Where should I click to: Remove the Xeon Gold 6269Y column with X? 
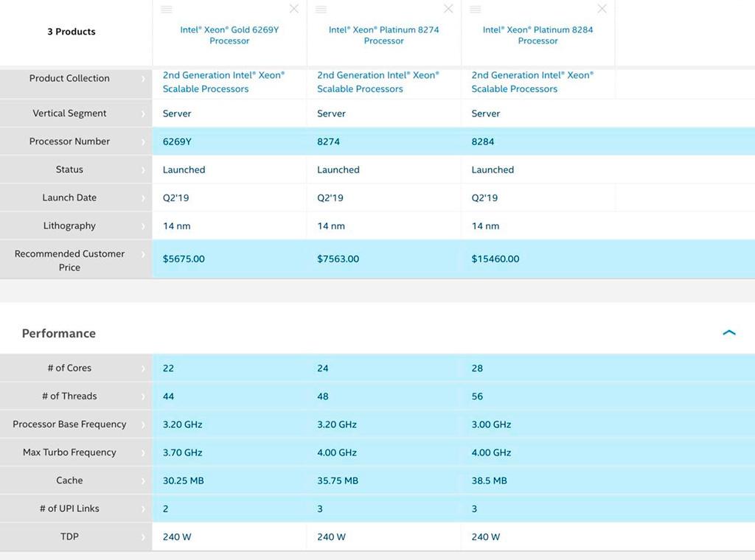tap(293, 9)
